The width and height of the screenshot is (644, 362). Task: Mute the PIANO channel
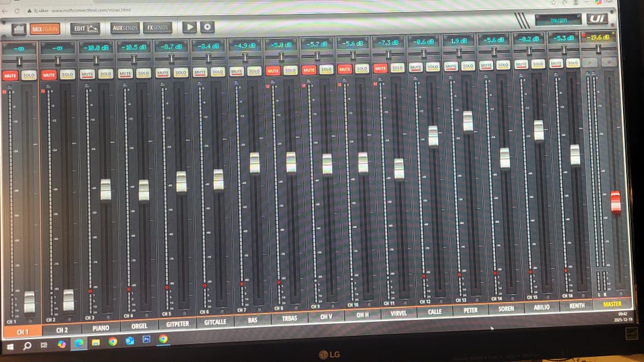tap(87, 74)
